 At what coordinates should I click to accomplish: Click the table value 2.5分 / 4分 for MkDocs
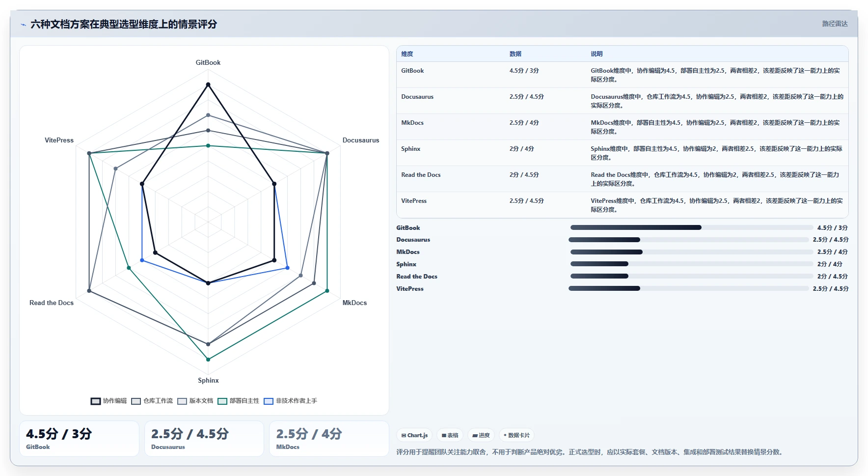pos(524,123)
